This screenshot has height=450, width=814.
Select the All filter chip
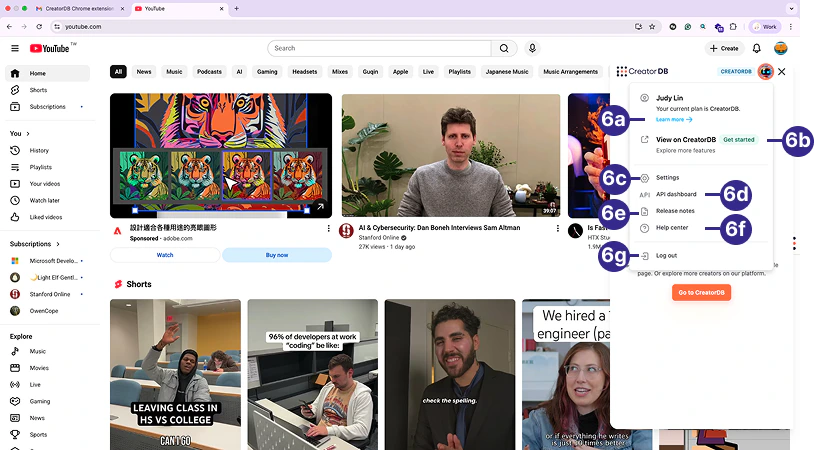(x=118, y=72)
